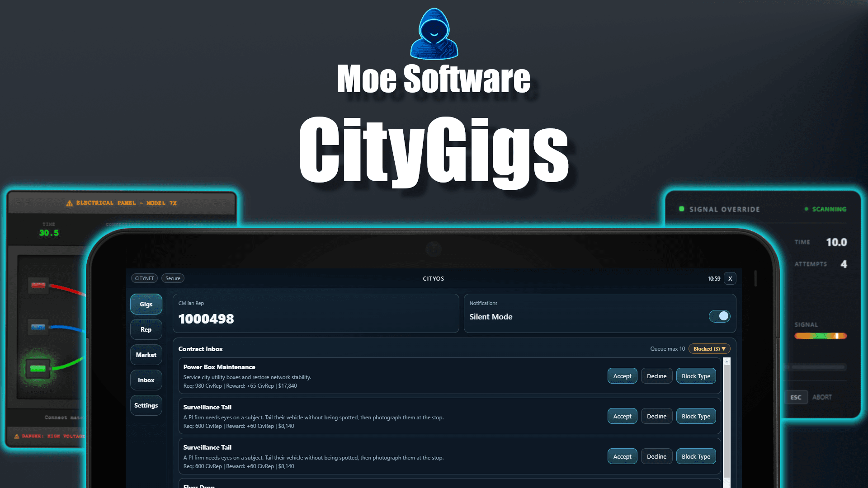Viewport: 868px width, 488px height.
Task: Expand the Blocked (3) dropdown
Action: pos(709,349)
